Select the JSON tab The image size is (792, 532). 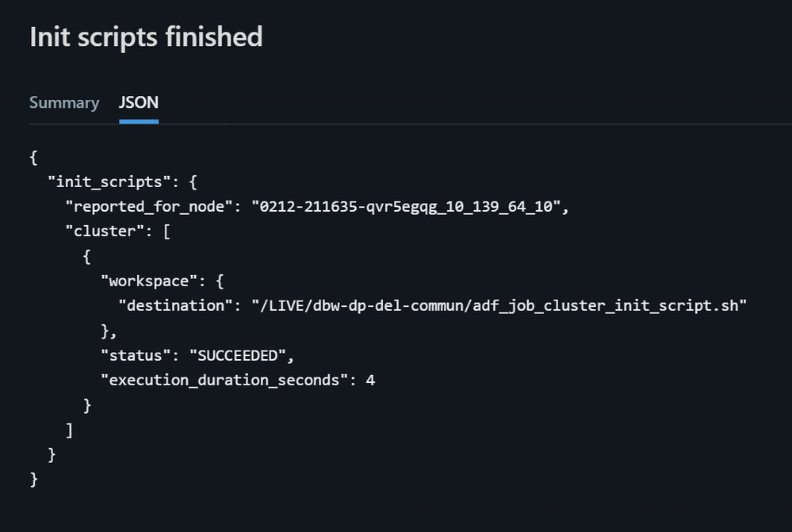pos(139,103)
